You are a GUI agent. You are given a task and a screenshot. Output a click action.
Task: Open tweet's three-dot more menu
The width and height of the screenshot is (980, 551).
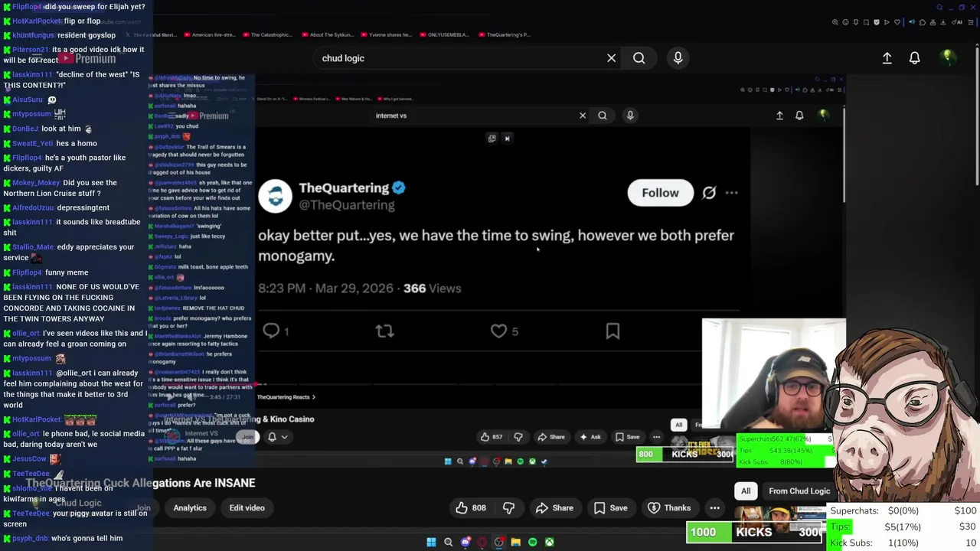732,193
